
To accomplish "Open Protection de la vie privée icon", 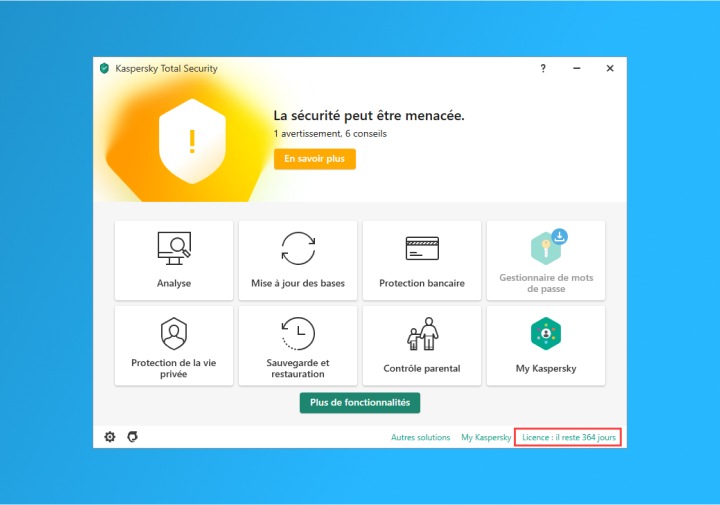I will (x=174, y=333).
